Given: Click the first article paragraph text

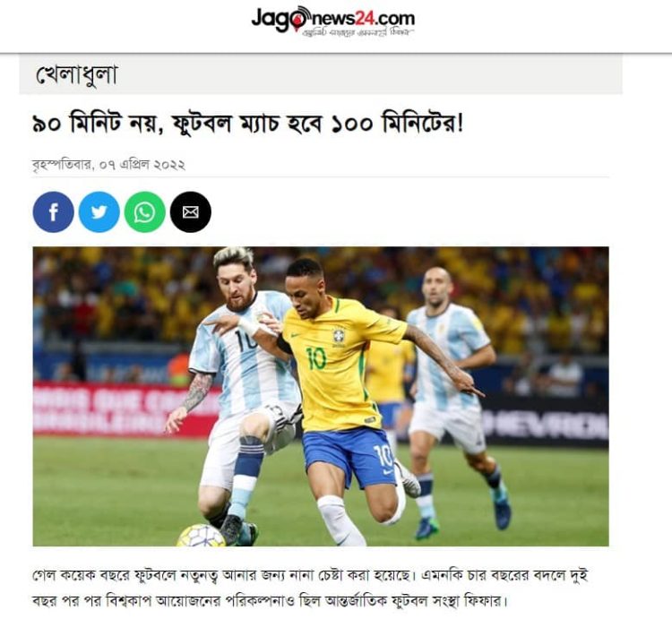Looking at the screenshot, I should point(310,588).
